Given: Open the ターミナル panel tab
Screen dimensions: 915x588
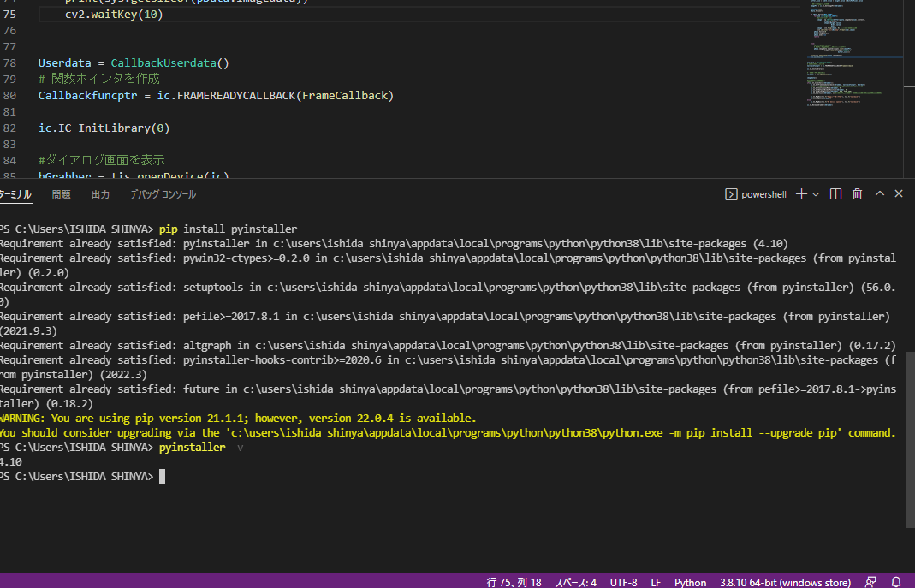Looking at the screenshot, I should coord(15,194).
